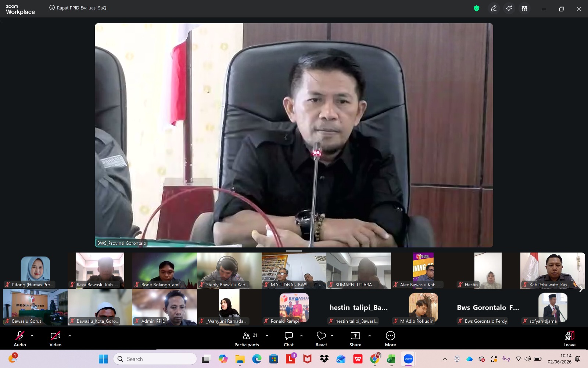The width and height of the screenshot is (588, 368).
Task: Select Pitong (Humas Pro...) participant tile
Action: (x=35, y=270)
